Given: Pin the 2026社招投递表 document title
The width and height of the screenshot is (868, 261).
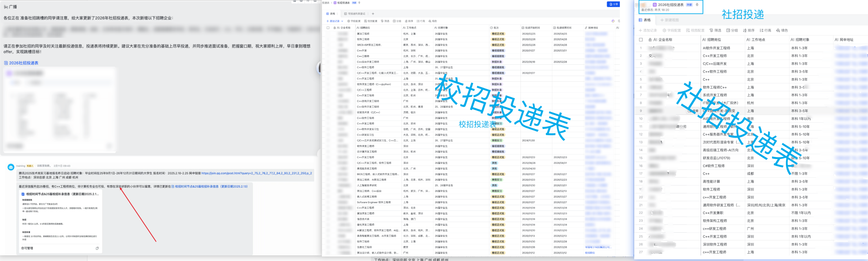Looking at the screenshot, I should click(697, 5).
